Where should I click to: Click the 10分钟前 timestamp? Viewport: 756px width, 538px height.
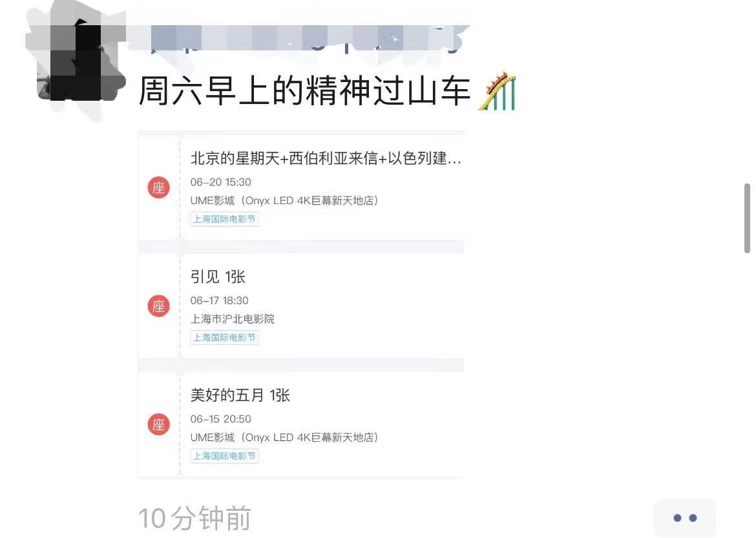tap(194, 518)
